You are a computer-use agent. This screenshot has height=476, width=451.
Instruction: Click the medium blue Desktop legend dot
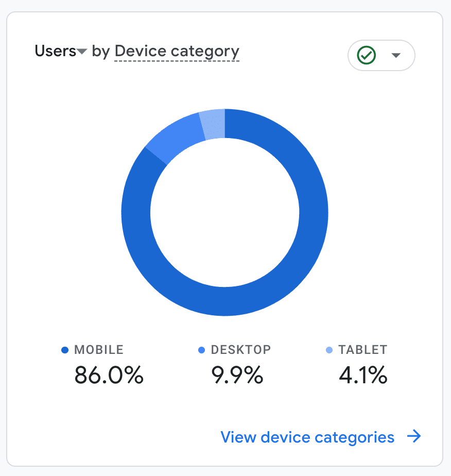point(202,350)
